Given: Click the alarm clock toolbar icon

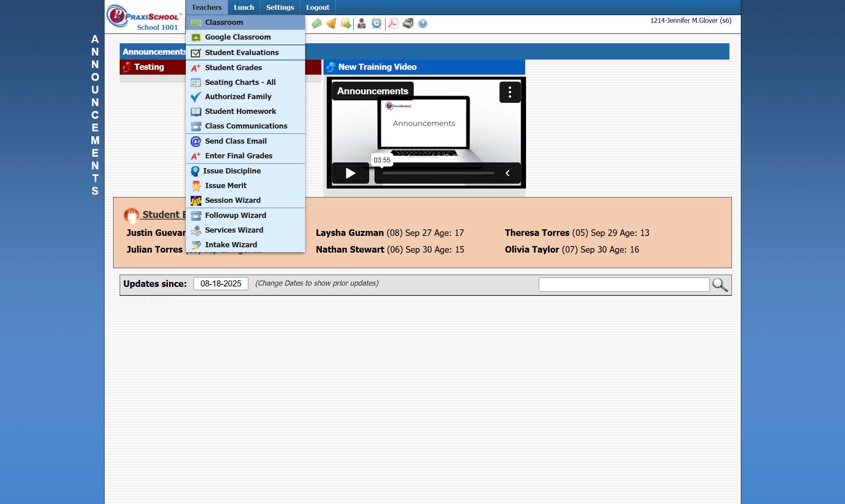Looking at the screenshot, I should [x=376, y=24].
